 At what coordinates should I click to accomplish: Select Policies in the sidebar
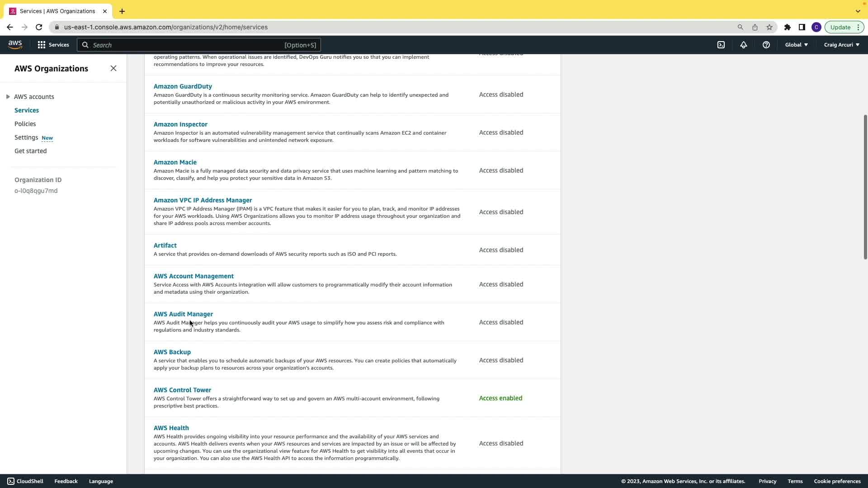pyautogui.click(x=25, y=124)
